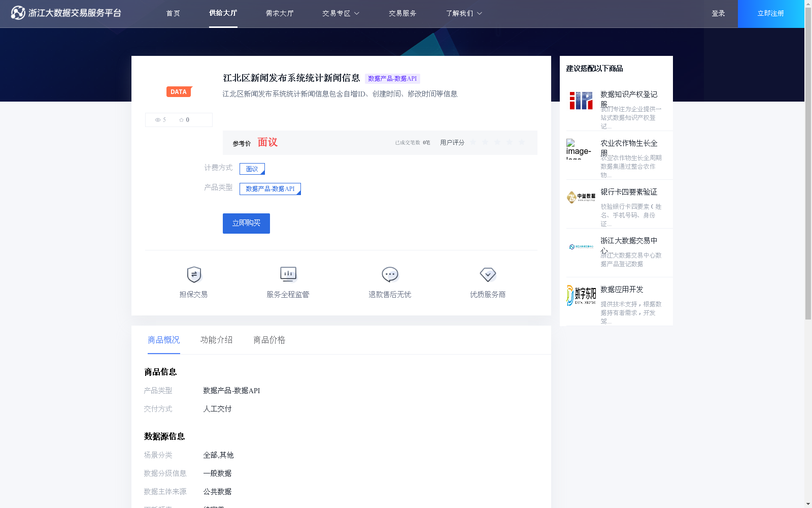Click the orange DATA product badge
812x508 pixels.
[179, 91]
